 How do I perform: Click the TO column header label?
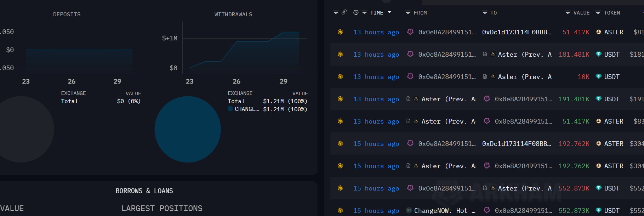point(494,13)
